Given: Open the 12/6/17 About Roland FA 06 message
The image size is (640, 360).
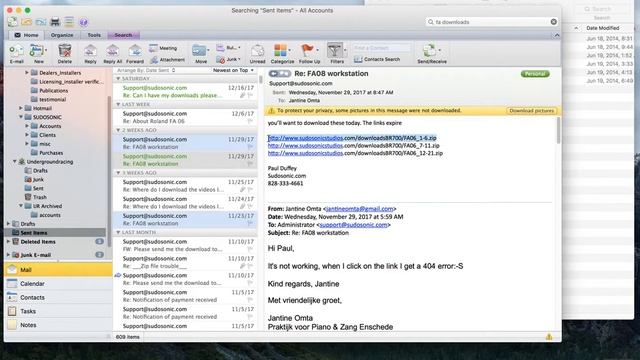Looking at the screenshot, I should coord(185,117).
